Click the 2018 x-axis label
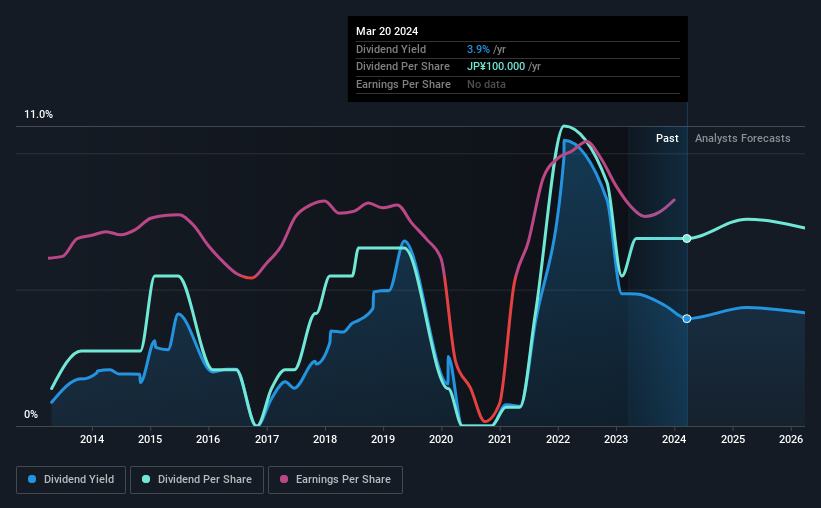This screenshot has width=821, height=508. (325, 439)
